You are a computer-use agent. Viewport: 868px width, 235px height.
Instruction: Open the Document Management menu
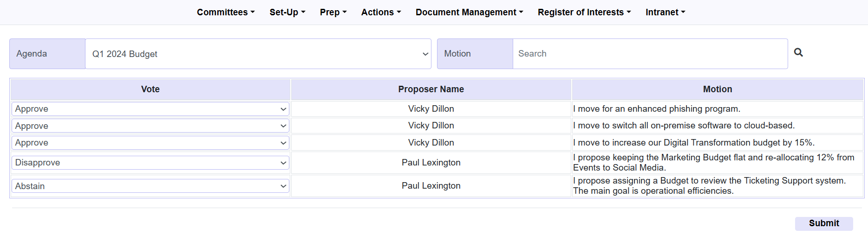point(470,12)
